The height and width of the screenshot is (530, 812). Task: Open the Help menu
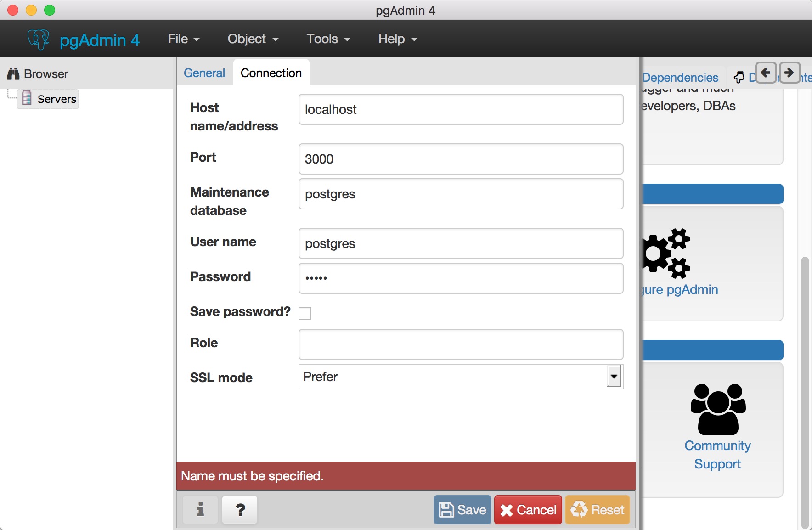click(398, 39)
